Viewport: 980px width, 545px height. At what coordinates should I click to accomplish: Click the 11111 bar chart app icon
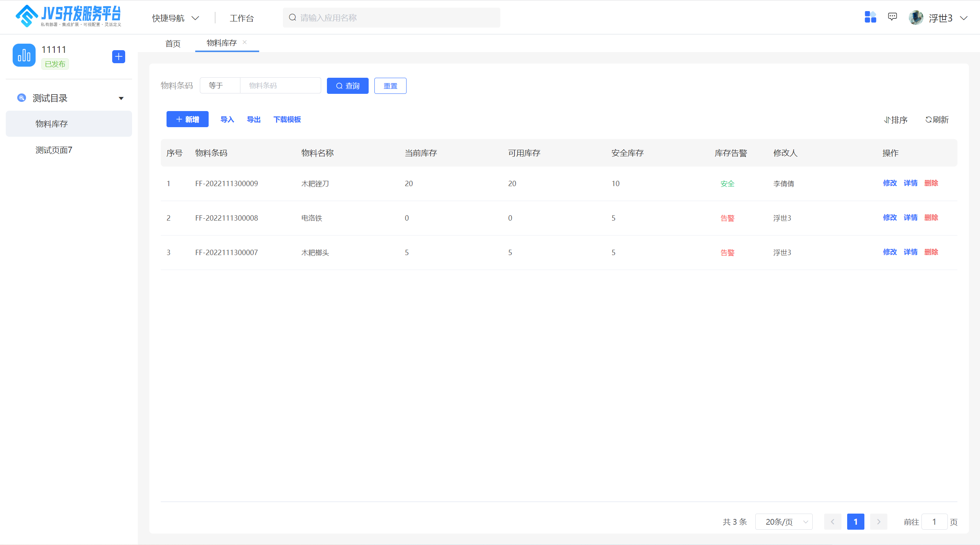click(x=24, y=55)
